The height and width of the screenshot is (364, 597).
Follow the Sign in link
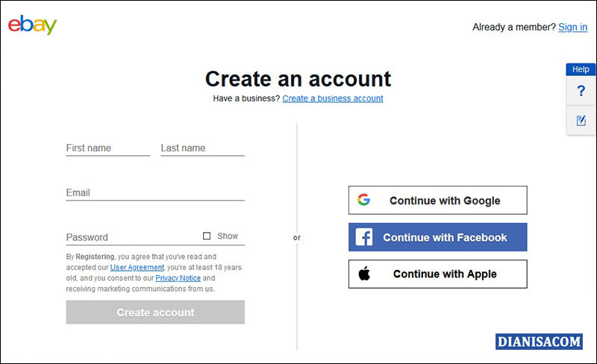pos(572,27)
